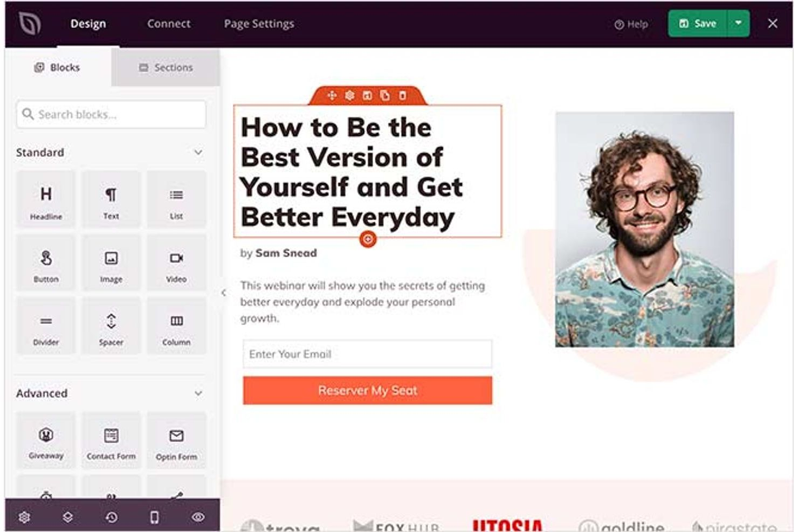Switch to mobile preview mode
Viewport: 798px width, 532px height.
154,516
